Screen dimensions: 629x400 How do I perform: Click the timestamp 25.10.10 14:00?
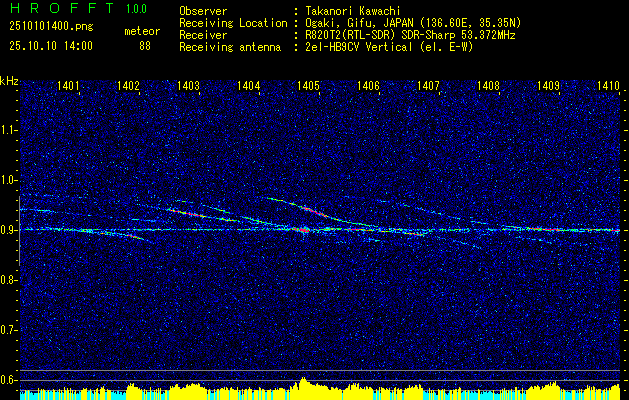tap(51, 46)
